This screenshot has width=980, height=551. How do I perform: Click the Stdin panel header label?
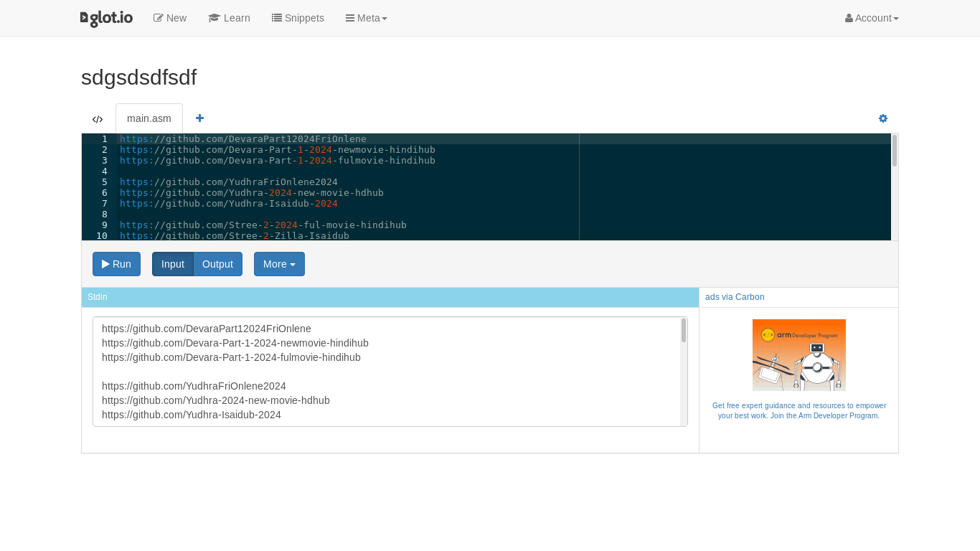click(x=98, y=297)
